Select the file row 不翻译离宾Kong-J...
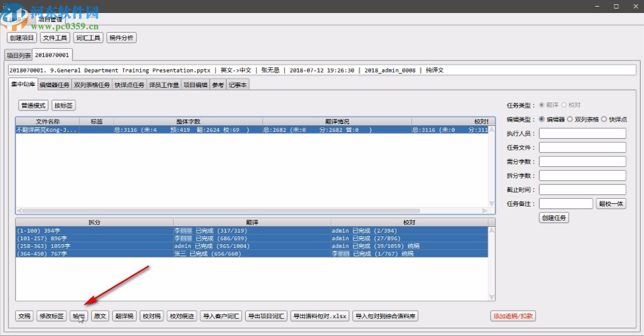Screen dimensions: 644x336 (x=251, y=130)
